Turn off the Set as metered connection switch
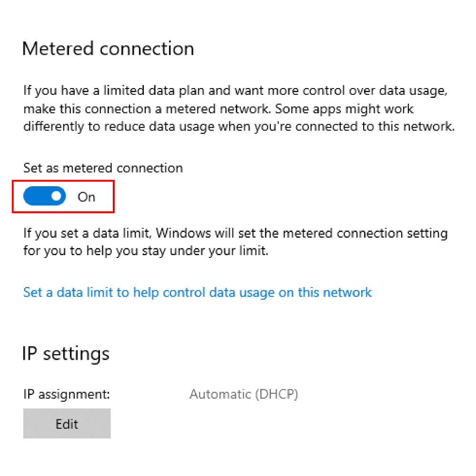 tap(45, 196)
